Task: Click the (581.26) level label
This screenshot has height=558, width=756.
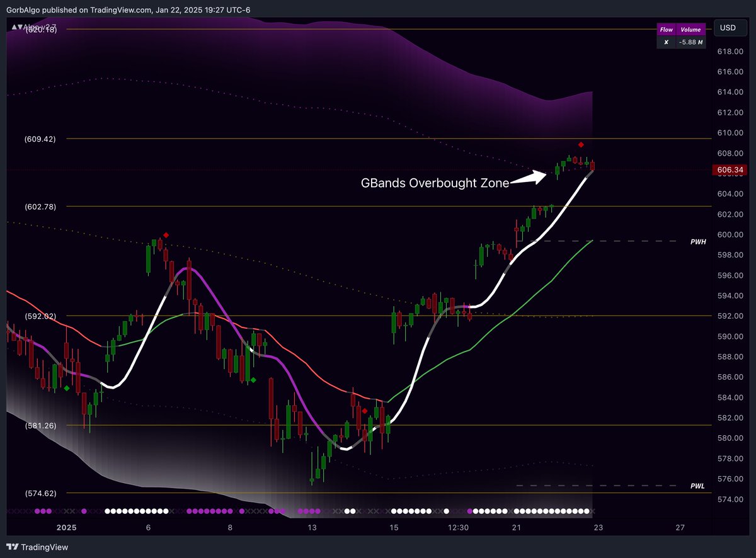Action: click(40, 426)
